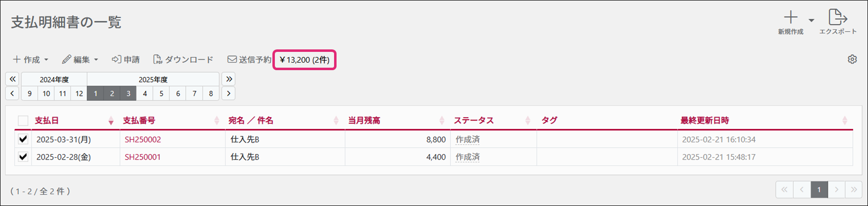Click the ダウンロード PDF download button

click(x=183, y=60)
